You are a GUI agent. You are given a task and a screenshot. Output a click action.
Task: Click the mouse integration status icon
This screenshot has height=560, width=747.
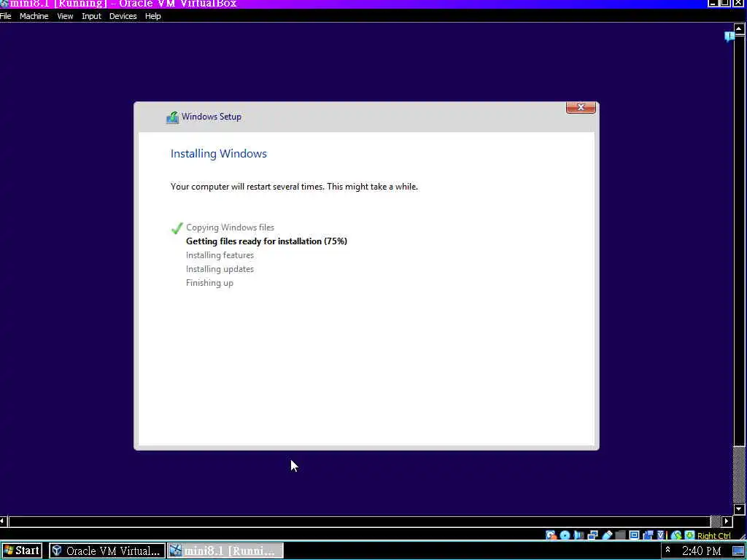coord(676,535)
